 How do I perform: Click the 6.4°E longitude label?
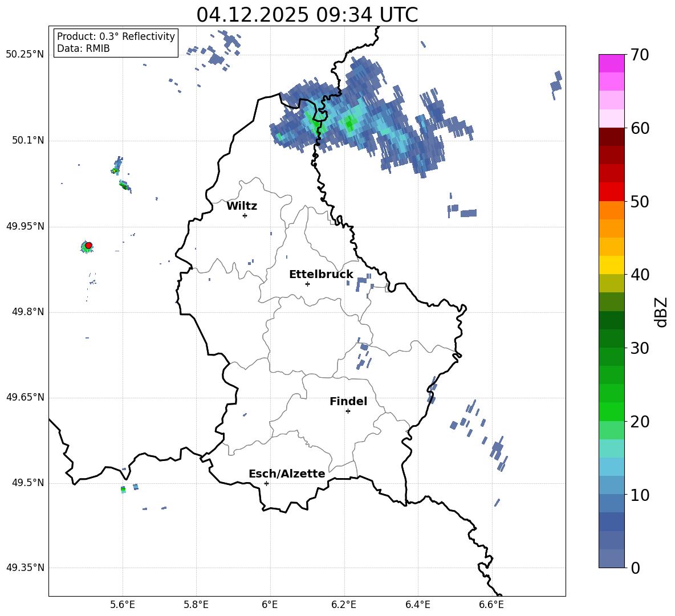pos(417,605)
